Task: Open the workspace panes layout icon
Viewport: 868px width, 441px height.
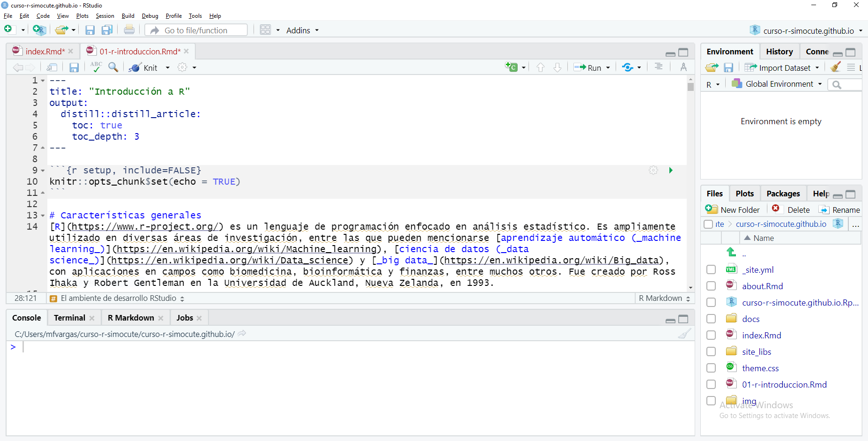Action: point(266,30)
